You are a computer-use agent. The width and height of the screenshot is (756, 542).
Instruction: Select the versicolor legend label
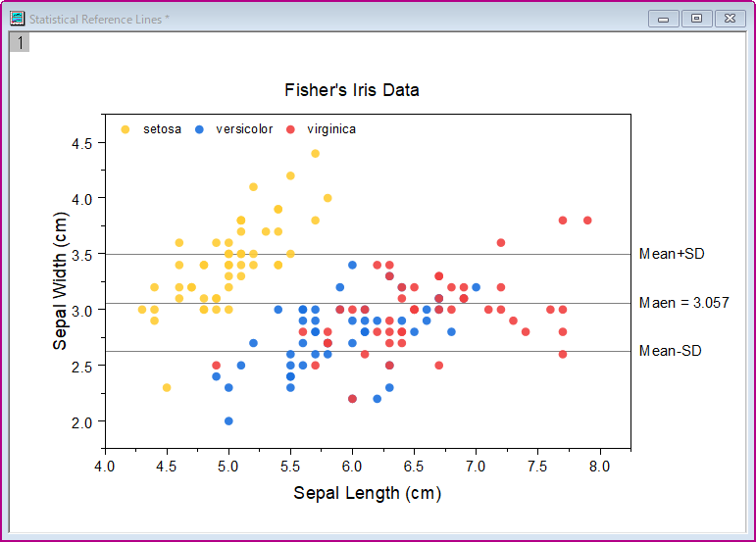[x=244, y=129]
